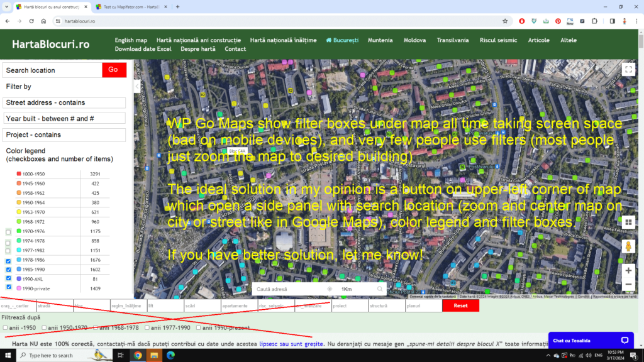Select the Street View pegman
644x362 pixels.
tap(628, 246)
